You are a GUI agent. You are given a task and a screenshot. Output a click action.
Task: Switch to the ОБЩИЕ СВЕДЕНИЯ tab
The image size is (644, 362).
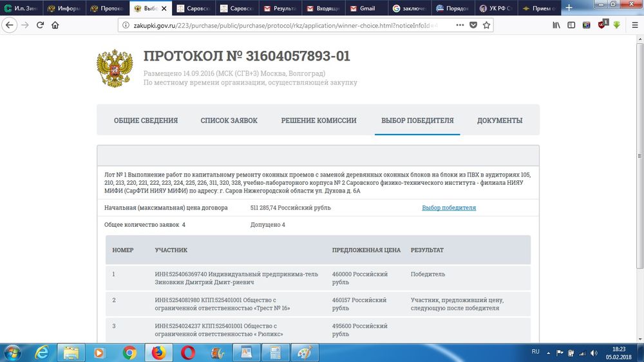(x=146, y=120)
